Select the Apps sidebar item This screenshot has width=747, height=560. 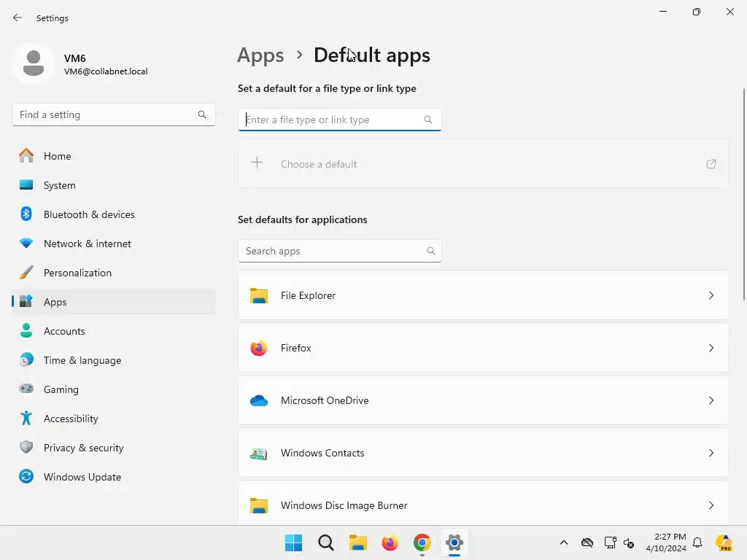pos(114,302)
